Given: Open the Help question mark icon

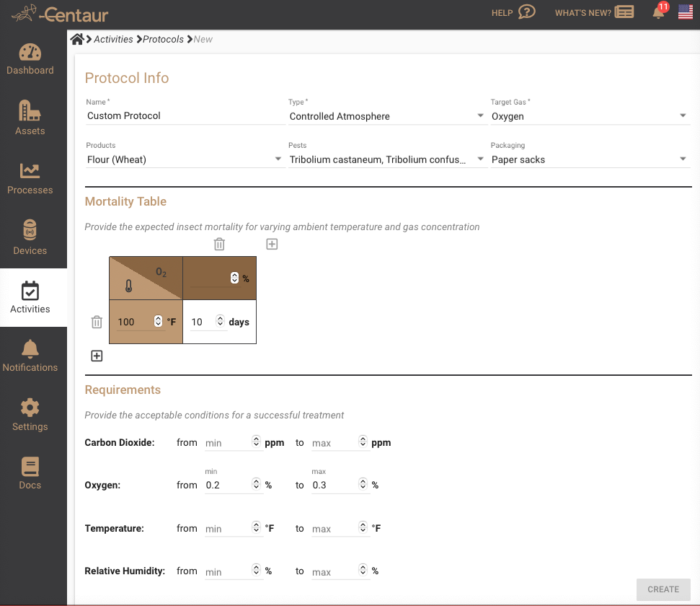Looking at the screenshot, I should tap(527, 12).
